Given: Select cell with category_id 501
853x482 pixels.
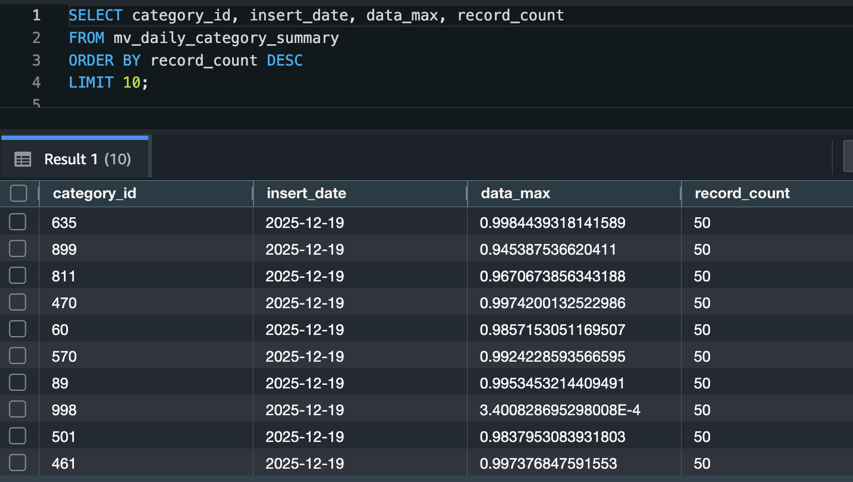Looking at the screenshot, I should (x=146, y=436).
